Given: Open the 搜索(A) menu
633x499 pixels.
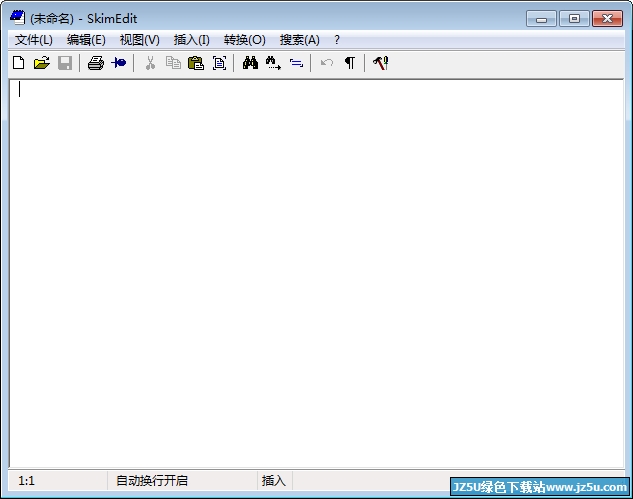Looking at the screenshot, I should (x=300, y=40).
